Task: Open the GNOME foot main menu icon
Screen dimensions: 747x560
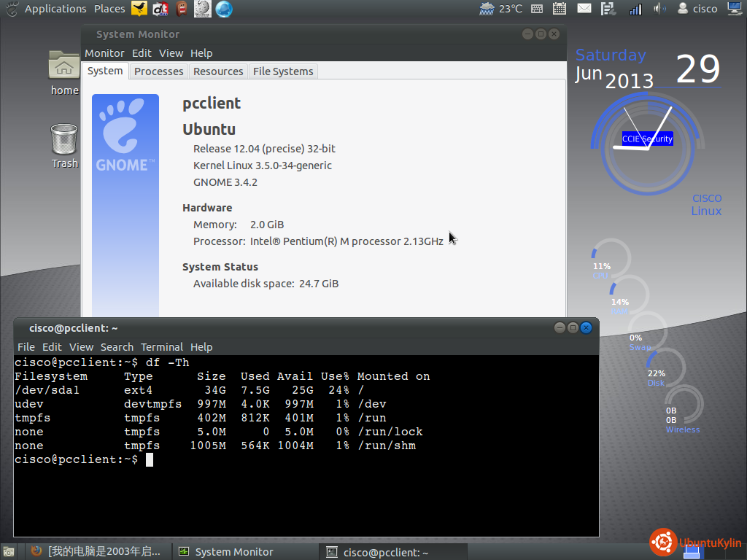Action: [x=12, y=9]
